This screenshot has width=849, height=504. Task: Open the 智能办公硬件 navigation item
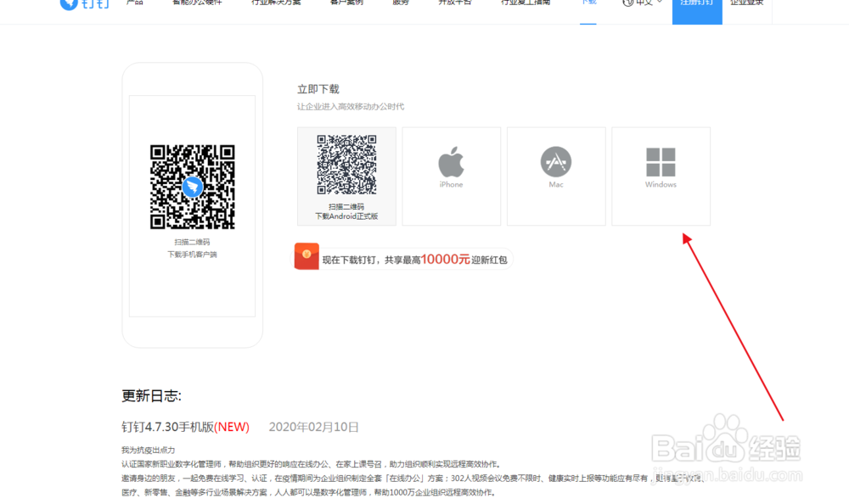[197, 3]
